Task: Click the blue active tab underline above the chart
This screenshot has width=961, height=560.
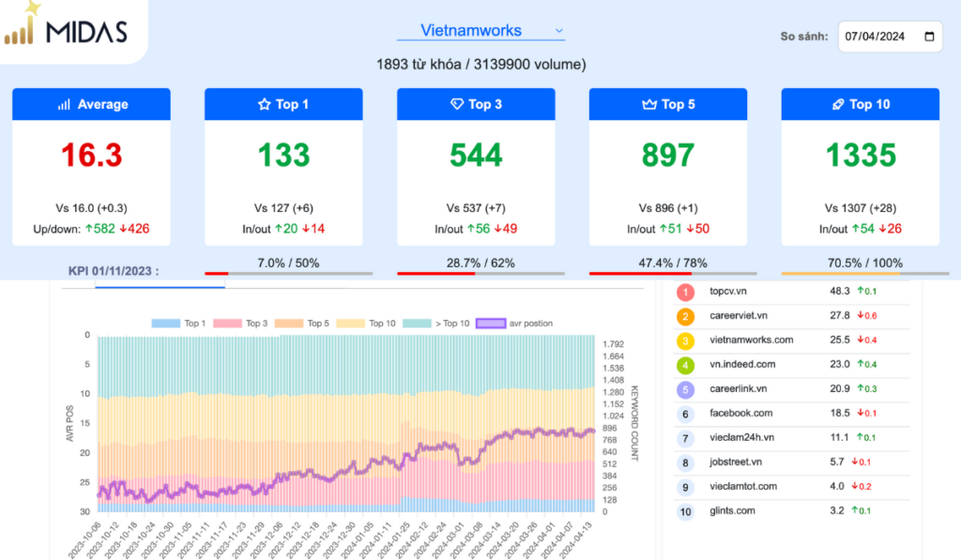Action: 160,286
